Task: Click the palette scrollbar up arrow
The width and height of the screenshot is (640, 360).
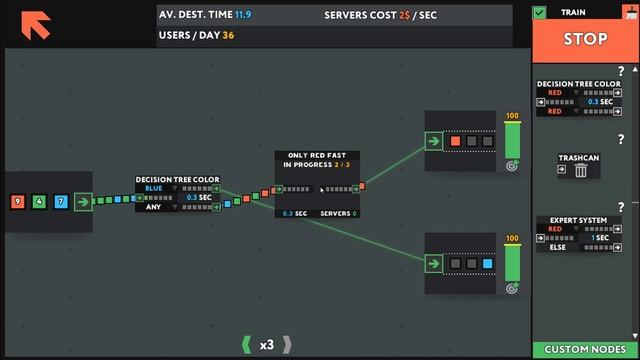Action: coord(635,70)
